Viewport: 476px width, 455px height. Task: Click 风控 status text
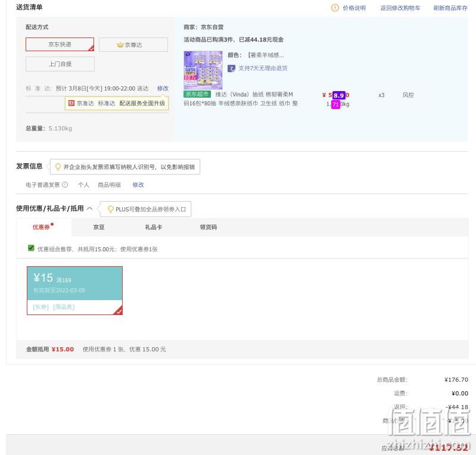[x=408, y=95]
